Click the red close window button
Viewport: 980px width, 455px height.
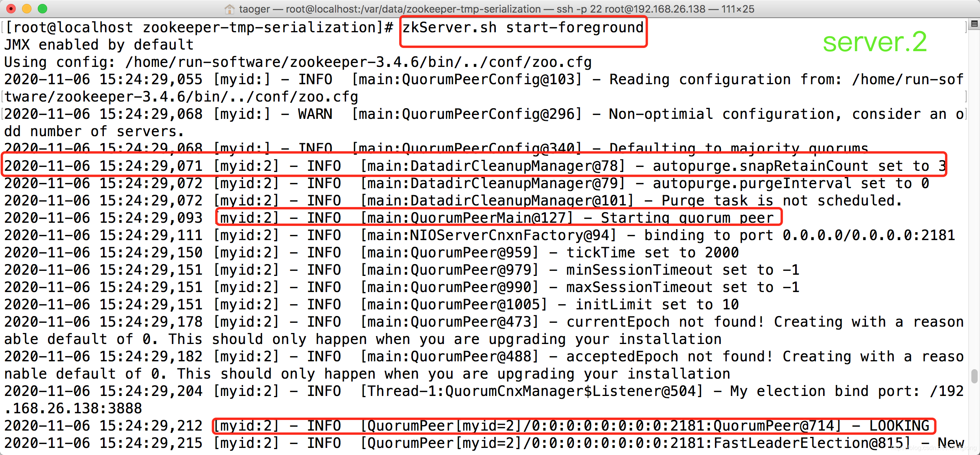point(11,9)
